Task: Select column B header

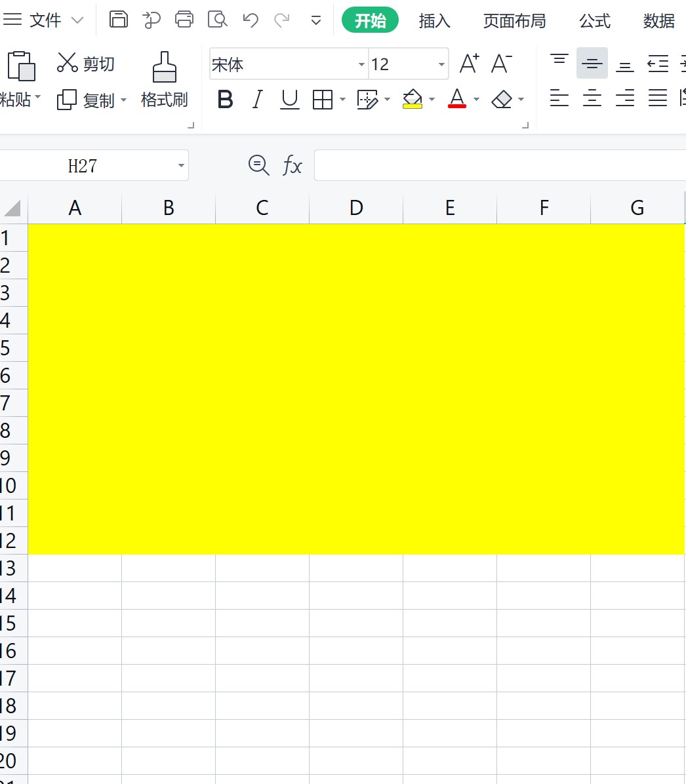Action: (x=169, y=208)
